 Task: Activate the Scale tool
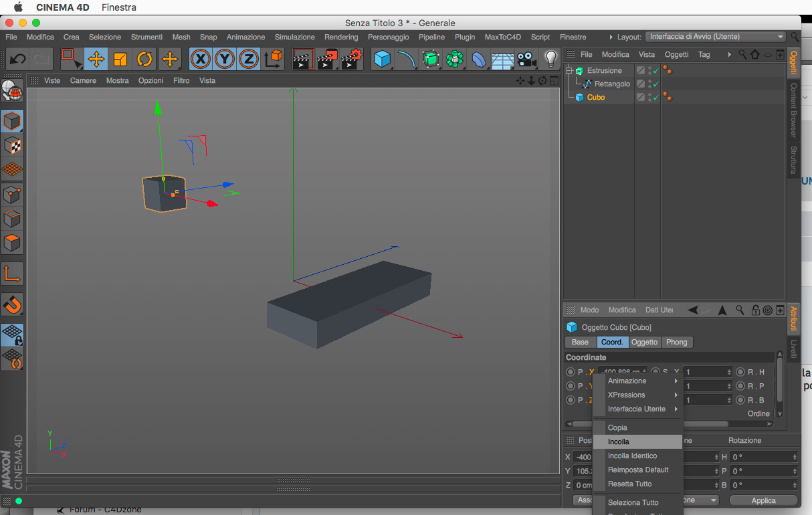tap(120, 59)
